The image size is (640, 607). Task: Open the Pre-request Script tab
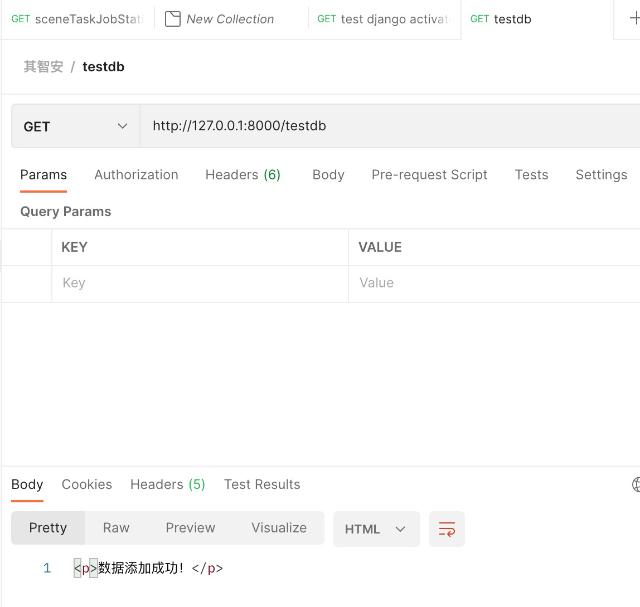click(x=429, y=175)
